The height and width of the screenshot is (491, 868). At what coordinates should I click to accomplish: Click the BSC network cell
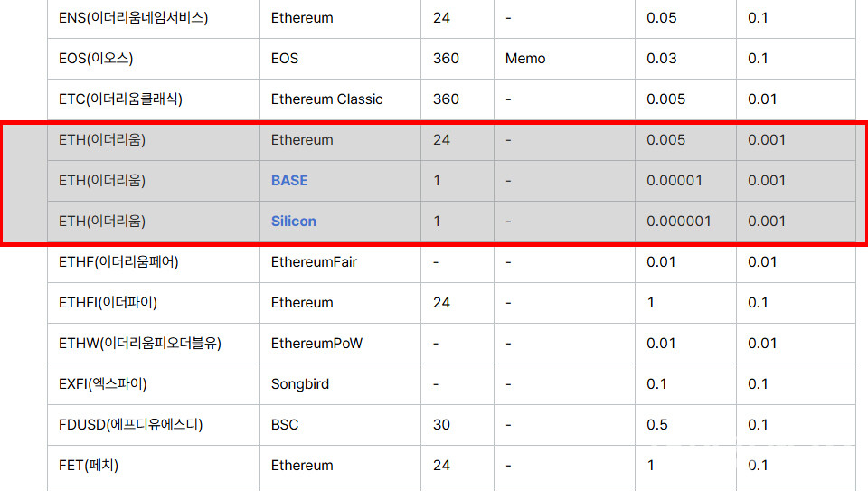[285, 425]
